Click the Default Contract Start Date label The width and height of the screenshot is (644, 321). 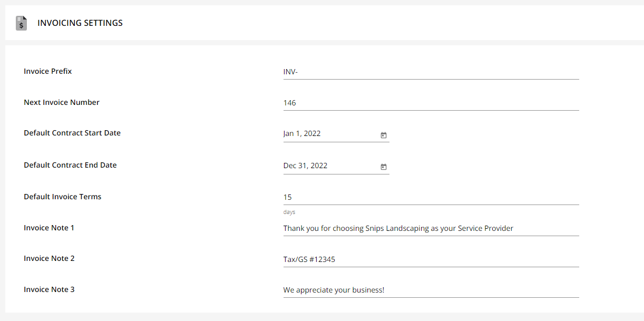tap(72, 133)
